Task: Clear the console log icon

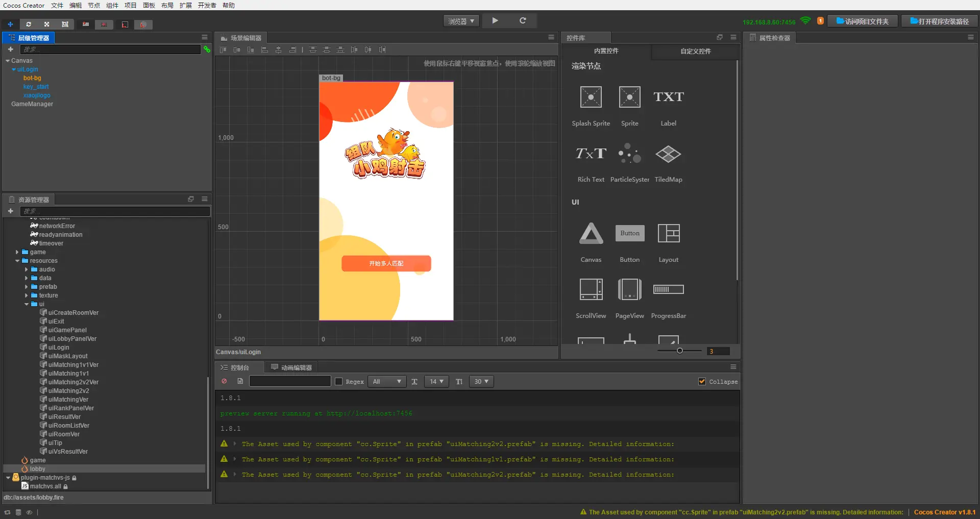Action: (x=224, y=381)
